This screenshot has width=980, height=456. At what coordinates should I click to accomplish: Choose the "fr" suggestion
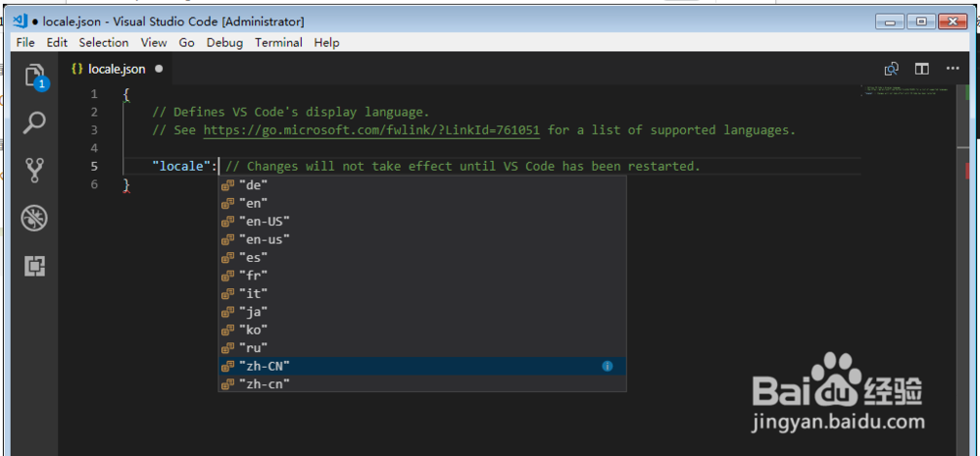[x=421, y=276]
